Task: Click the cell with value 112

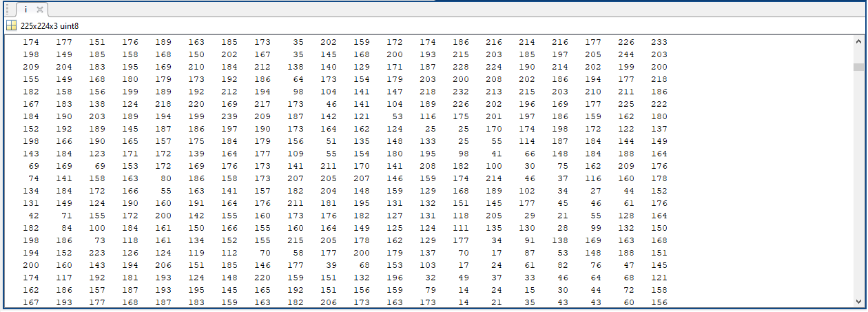Action: (229, 253)
